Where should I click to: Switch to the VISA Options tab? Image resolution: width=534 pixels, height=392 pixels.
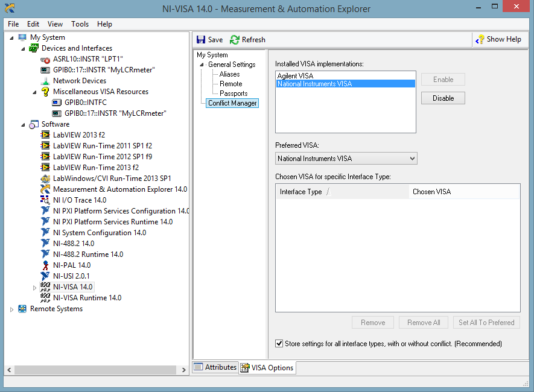[x=267, y=368]
